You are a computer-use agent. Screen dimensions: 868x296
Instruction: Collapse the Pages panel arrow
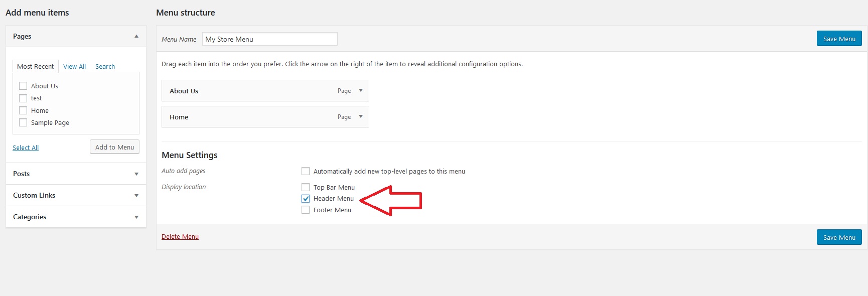coord(136,36)
